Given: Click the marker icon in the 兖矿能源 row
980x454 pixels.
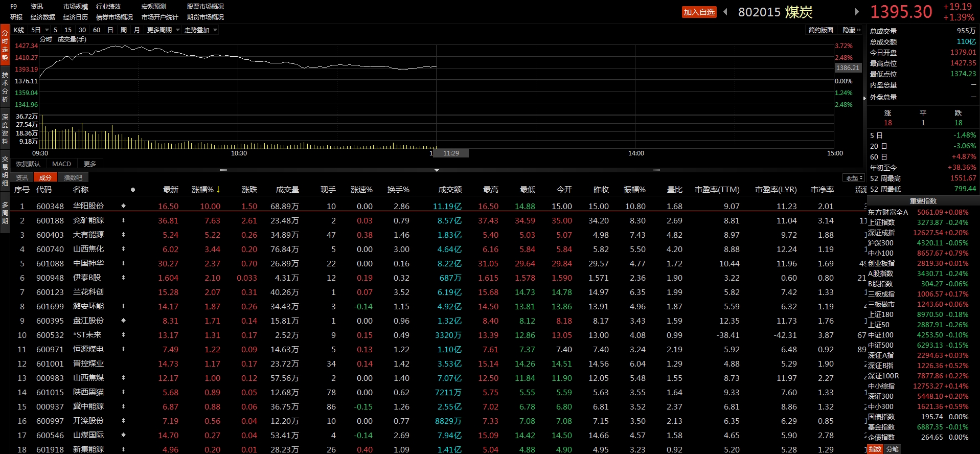Looking at the screenshot, I should click(123, 220).
